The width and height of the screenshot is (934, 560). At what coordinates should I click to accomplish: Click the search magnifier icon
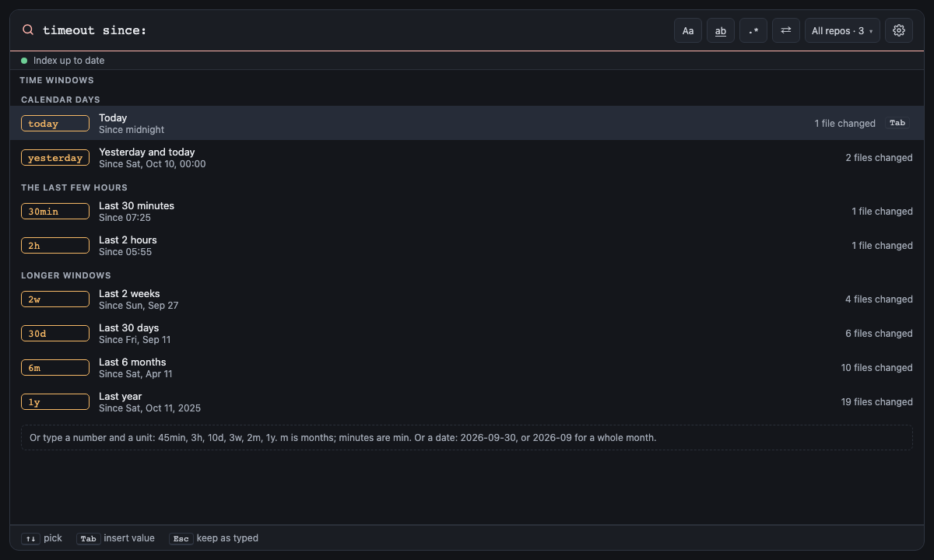(x=28, y=30)
